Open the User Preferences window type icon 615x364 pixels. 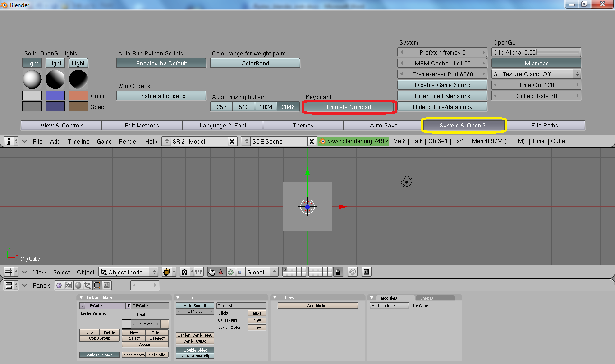pos(11,141)
